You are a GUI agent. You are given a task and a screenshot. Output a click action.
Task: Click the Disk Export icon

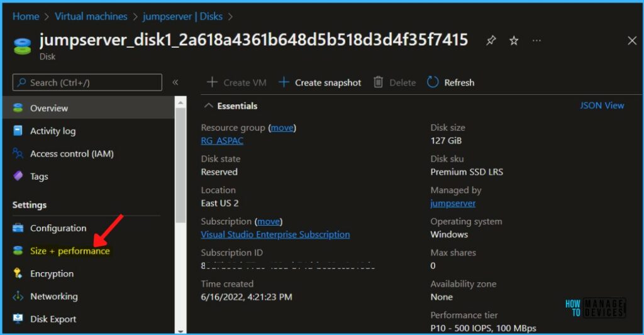coord(18,319)
